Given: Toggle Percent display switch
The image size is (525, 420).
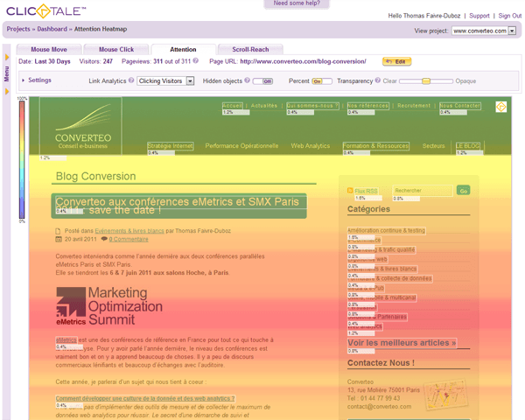Looking at the screenshot, I should 322,81.
